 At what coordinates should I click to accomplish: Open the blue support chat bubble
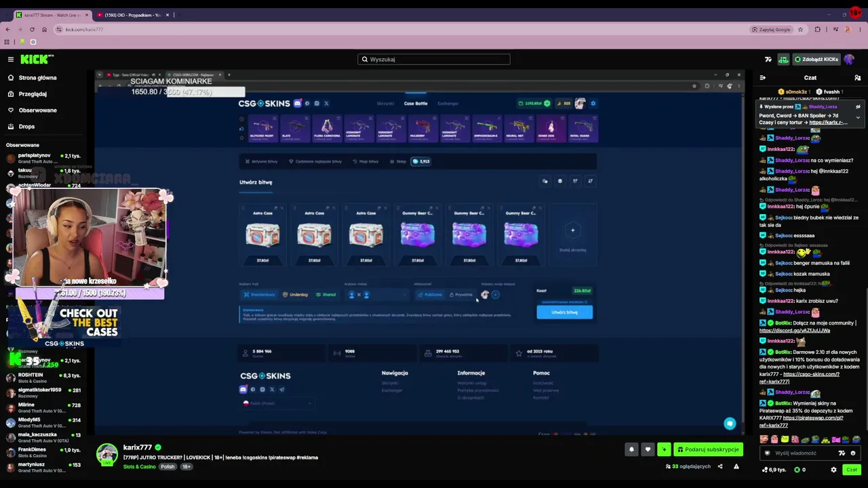coord(730,424)
